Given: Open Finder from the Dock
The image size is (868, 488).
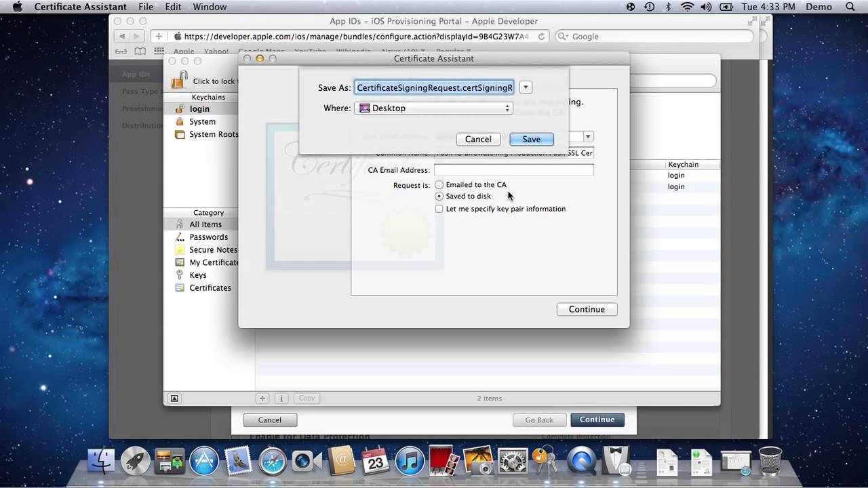Looking at the screenshot, I should tap(102, 462).
